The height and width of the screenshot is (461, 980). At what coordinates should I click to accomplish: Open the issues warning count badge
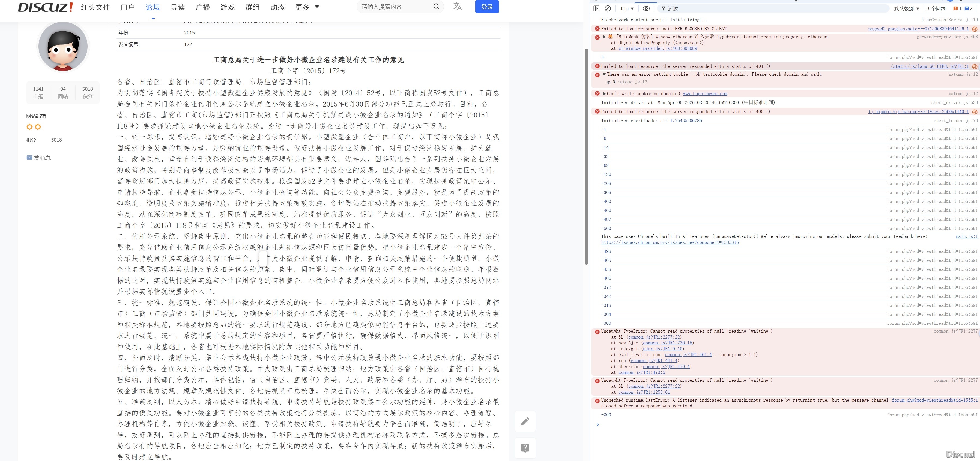(x=957, y=8)
